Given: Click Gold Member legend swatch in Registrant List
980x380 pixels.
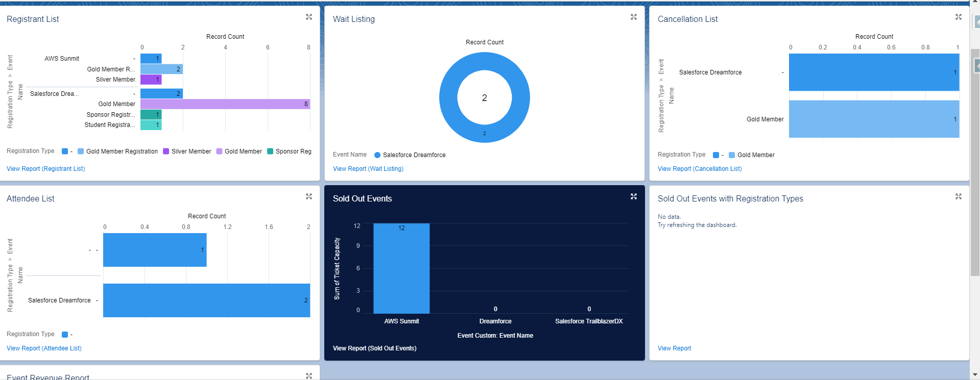Looking at the screenshot, I should point(219,151).
